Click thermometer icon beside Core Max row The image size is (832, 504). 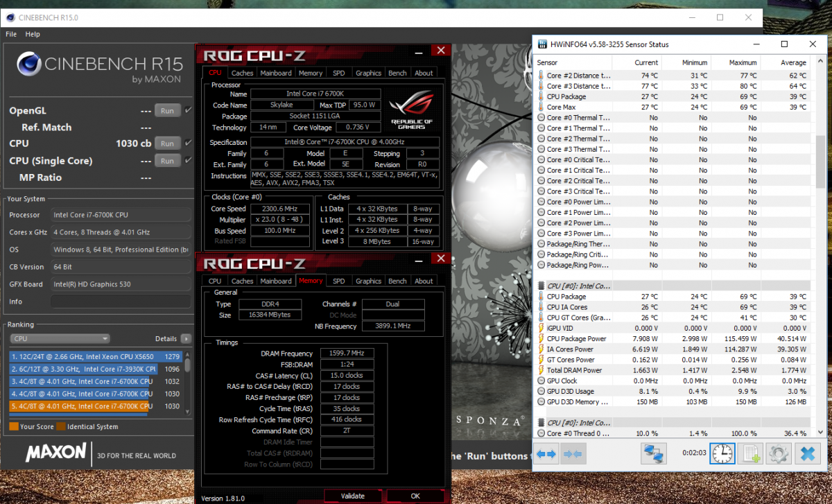[x=541, y=107]
